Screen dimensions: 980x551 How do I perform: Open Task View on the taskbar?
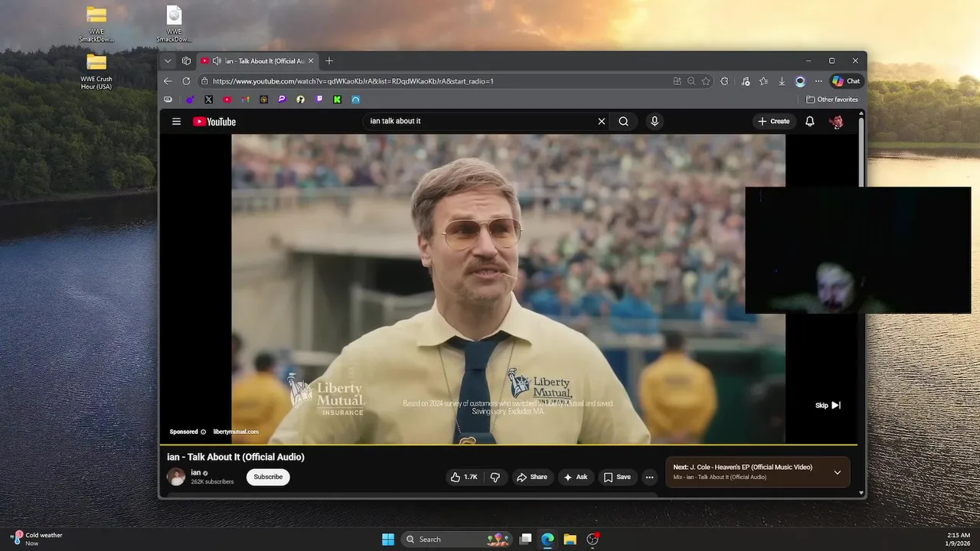point(525,540)
